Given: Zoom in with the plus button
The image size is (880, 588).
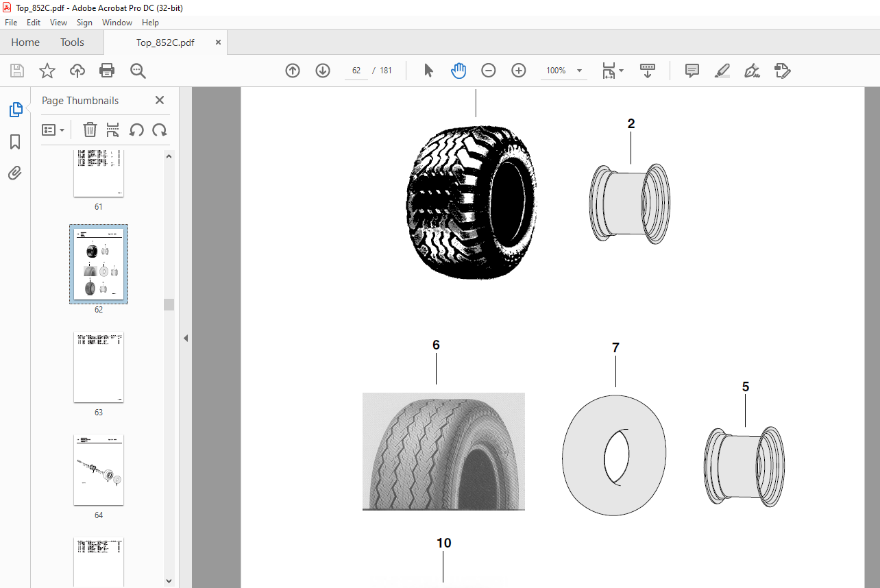Looking at the screenshot, I should coord(519,71).
